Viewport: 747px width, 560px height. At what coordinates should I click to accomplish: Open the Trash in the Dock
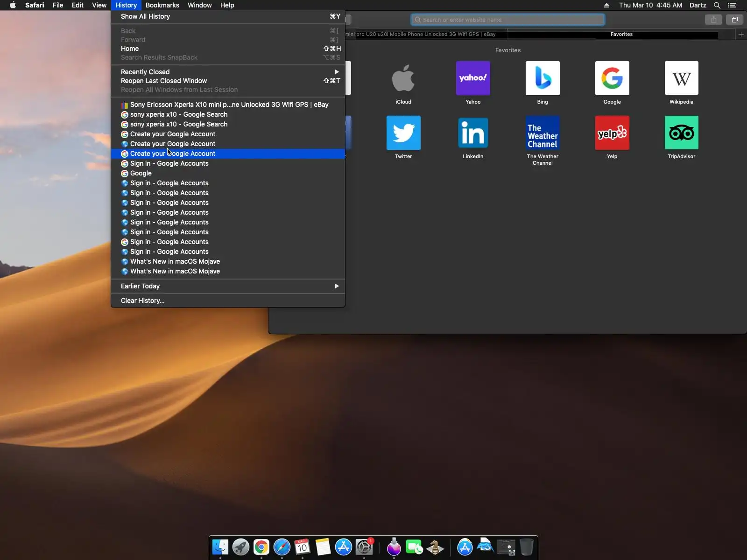[x=527, y=547]
